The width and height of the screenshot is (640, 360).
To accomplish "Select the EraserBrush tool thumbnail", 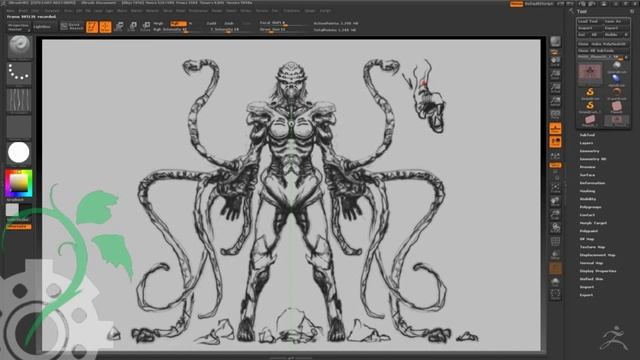I will coord(616,93).
